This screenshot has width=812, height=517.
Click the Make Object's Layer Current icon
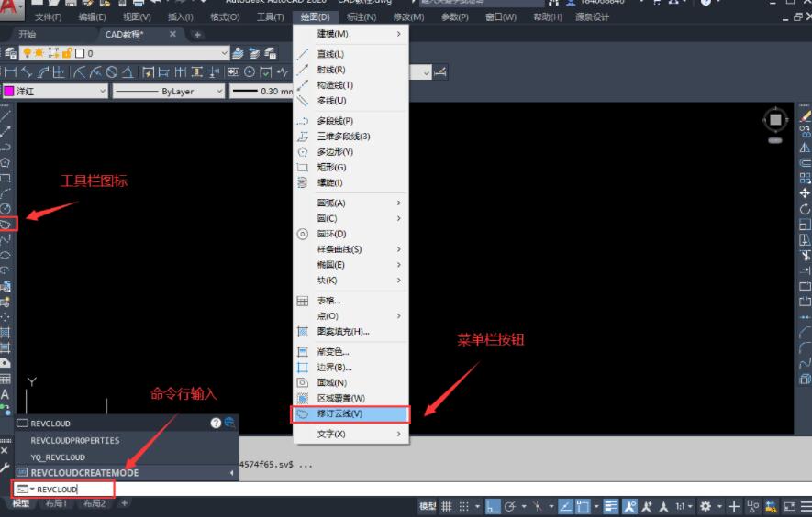pyautogui.click(x=238, y=53)
